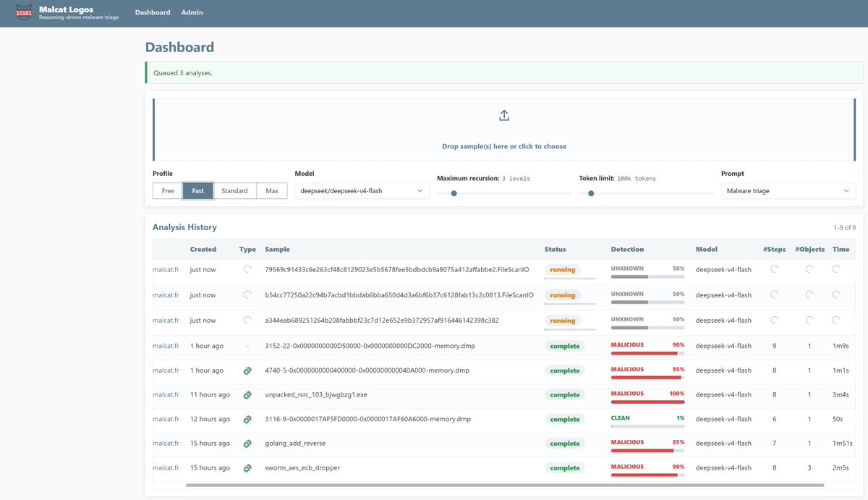This screenshot has height=500, width=868.
Task: Click the "1-9 of 9" pagination text
Action: click(x=844, y=227)
